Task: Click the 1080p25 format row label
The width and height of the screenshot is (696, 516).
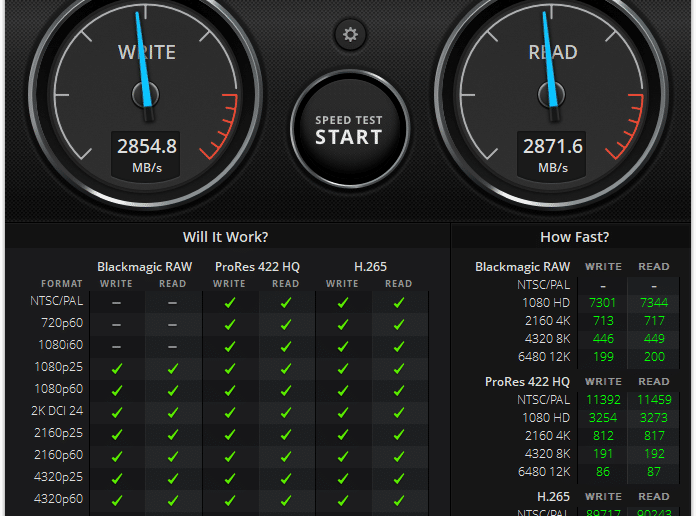Action: (59, 367)
